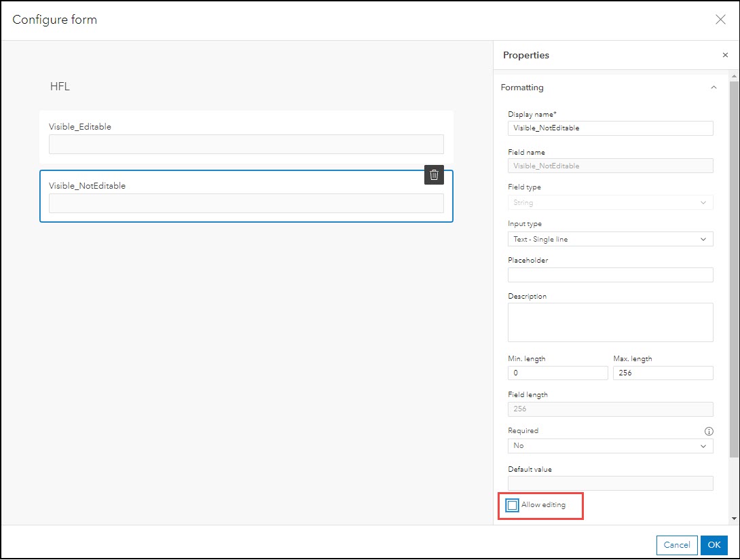Click the Placeholder input field
The width and height of the screenshot is (740, 560).
pyautogui.click(x=610, y=275)
